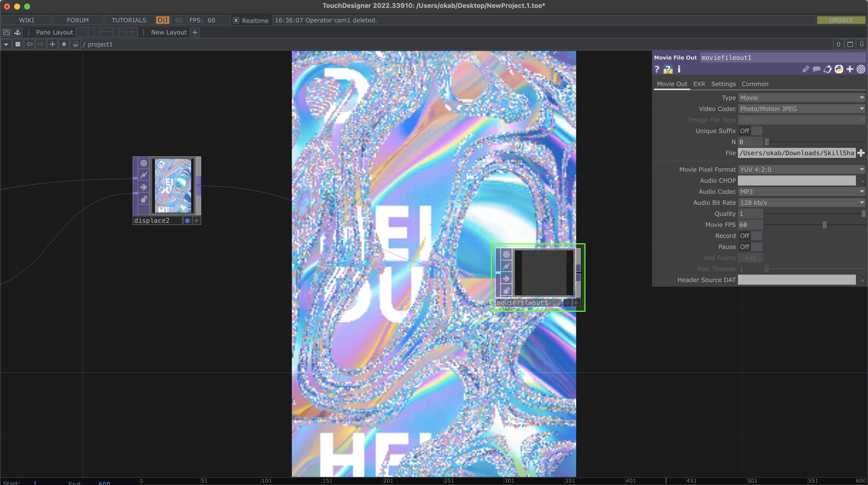868x485 pixels.
Task: Toggle bypass flag on moviefileout1 node
Action: (506, 266)
